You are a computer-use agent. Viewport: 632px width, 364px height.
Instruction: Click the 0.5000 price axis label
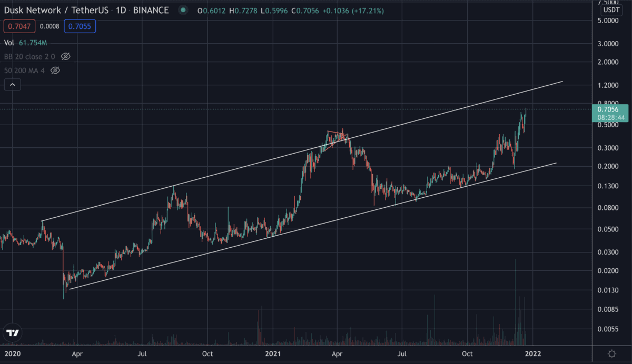tap(609, 125)
